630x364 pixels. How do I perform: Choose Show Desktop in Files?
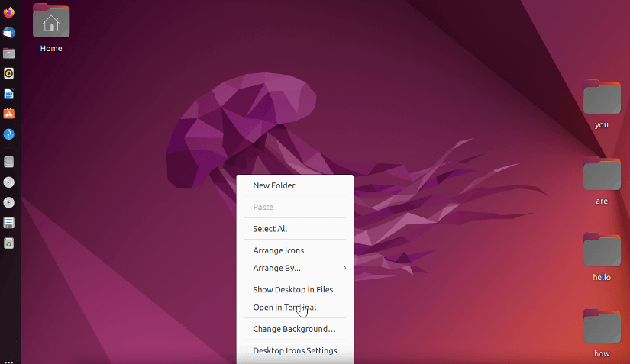tap(295, 289)
